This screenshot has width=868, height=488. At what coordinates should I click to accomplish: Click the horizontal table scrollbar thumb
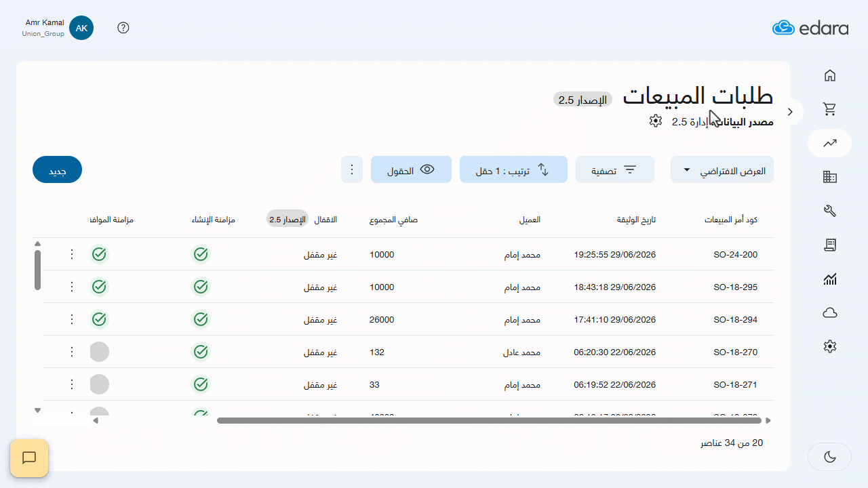489,420
